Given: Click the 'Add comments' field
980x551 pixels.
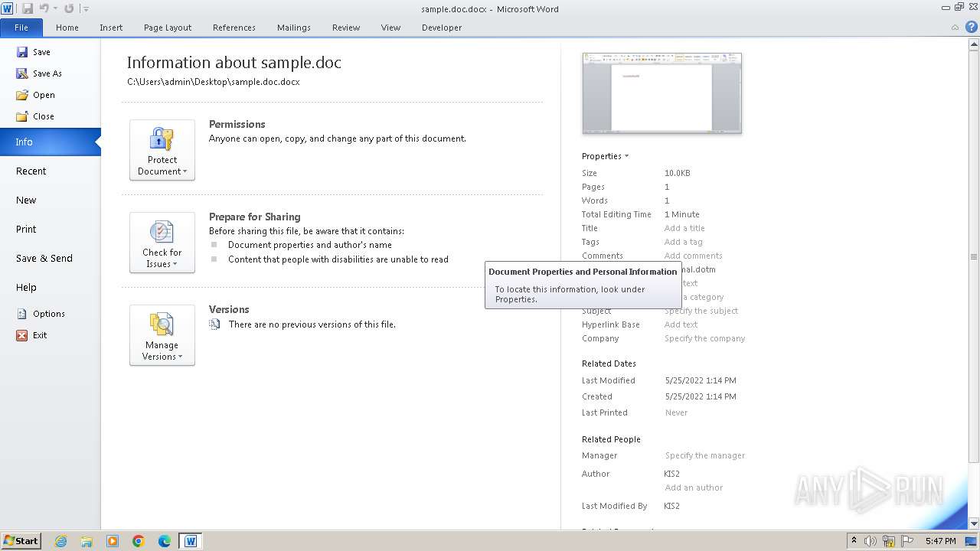Looking at the screenshot, I should pos(693,256).
